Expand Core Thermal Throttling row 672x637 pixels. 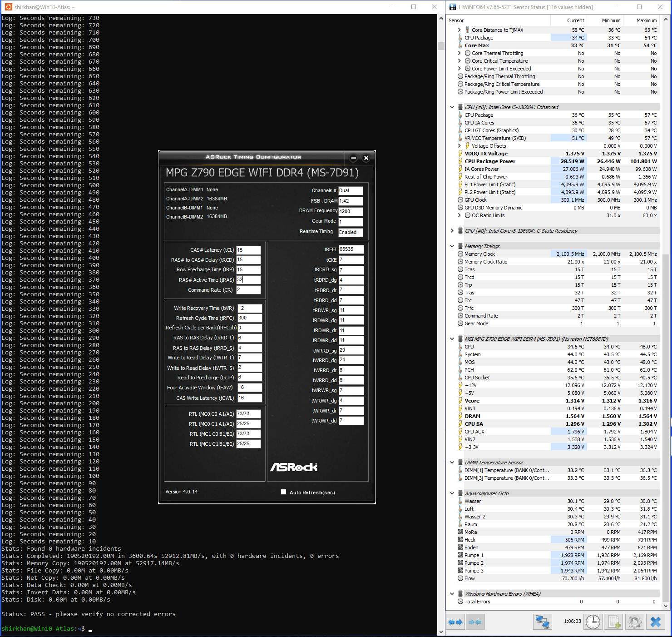(459, 53)
